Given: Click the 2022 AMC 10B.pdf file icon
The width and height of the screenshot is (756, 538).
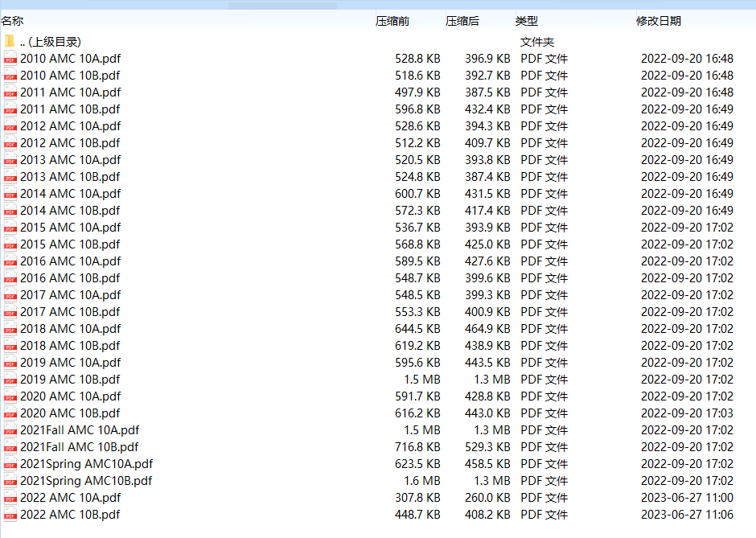Looking at the screenshot, I should (x=10, y=514).
